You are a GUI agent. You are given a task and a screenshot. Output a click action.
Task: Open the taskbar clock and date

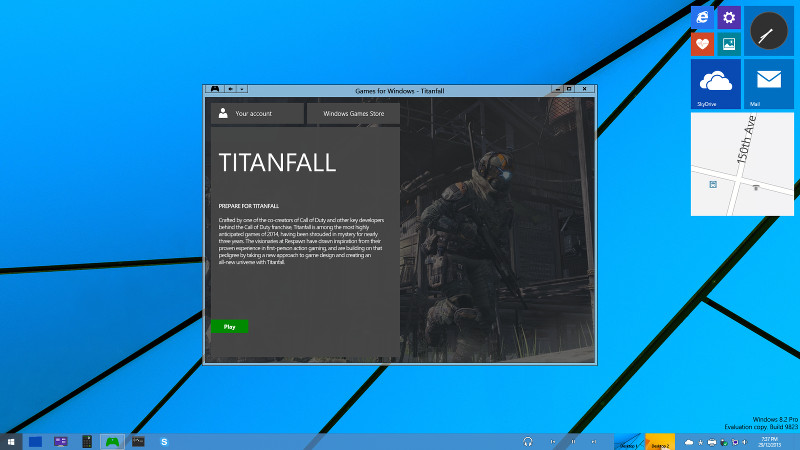click(769, 442)
